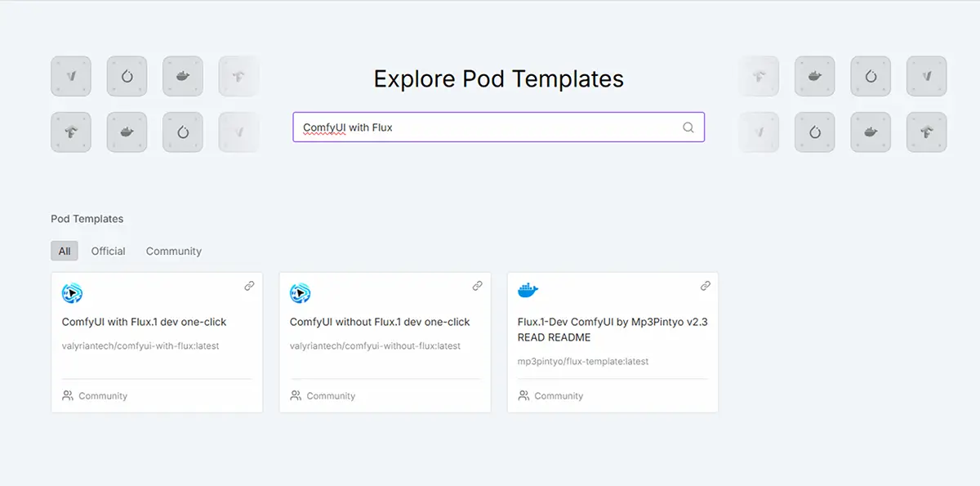Click mp3pintyo/flux-template:latest image name
980x486 pixels.
point(583,361)
